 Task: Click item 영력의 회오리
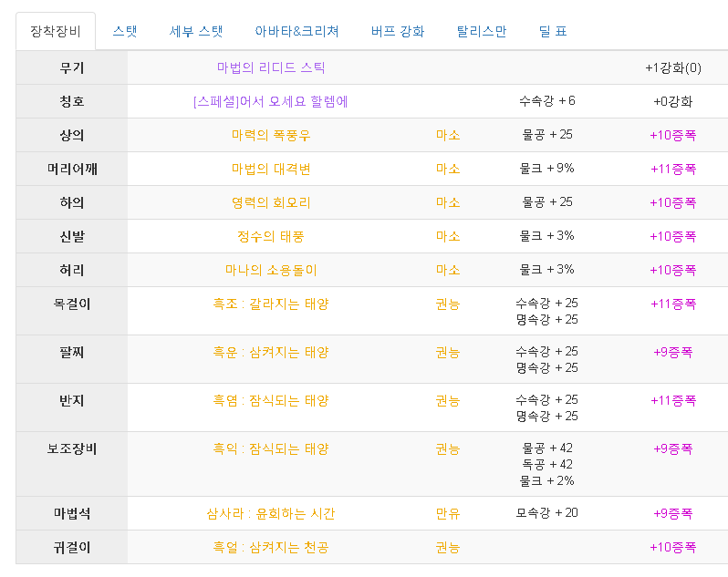pyautogui.click(x=271, y=202)
